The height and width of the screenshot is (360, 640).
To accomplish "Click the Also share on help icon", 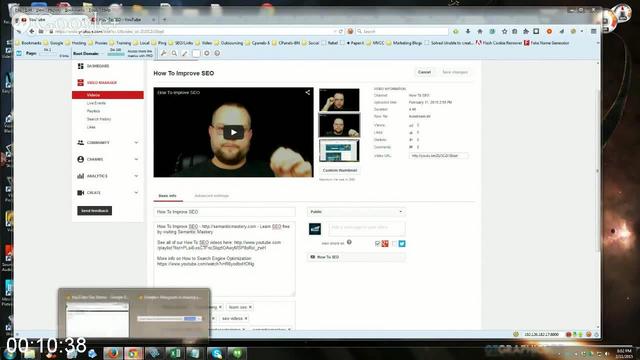I will click(349, 242).
